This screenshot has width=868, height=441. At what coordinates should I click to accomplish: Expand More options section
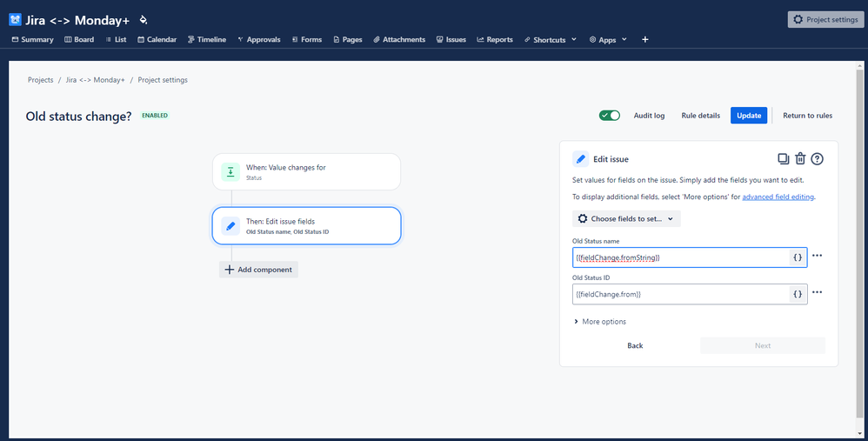pyautogui.click(x=600, y=322)
